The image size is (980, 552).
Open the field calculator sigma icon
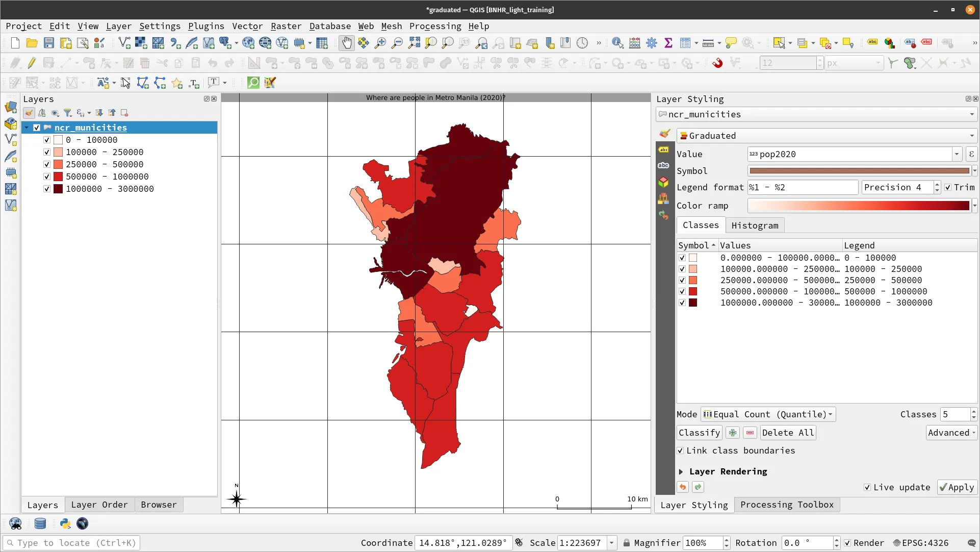668,43
